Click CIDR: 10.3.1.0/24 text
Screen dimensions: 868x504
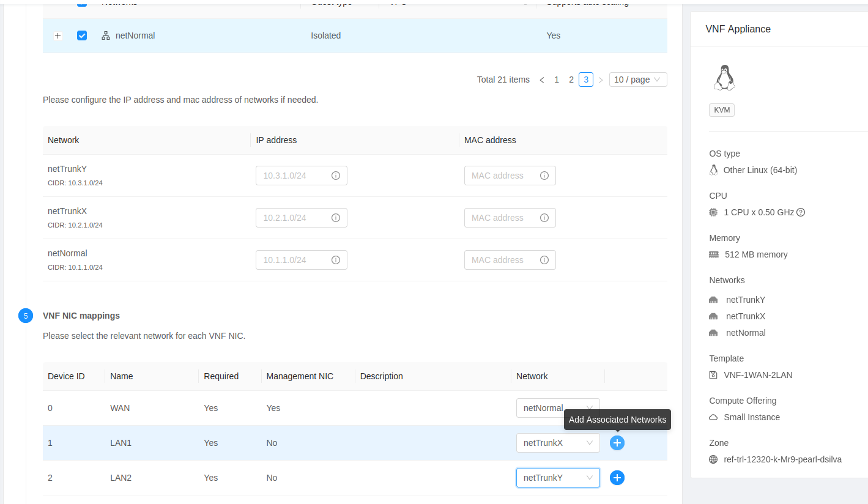coord(75,183)
